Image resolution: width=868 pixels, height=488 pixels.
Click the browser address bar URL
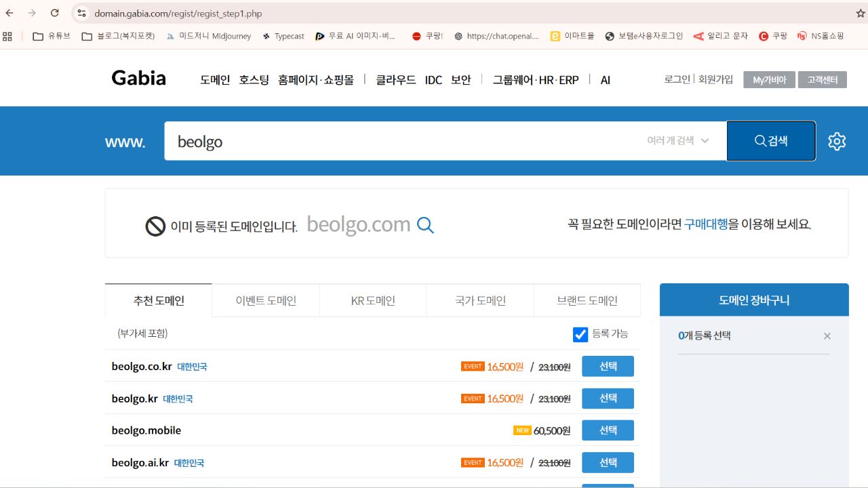(x=178, y=14)
